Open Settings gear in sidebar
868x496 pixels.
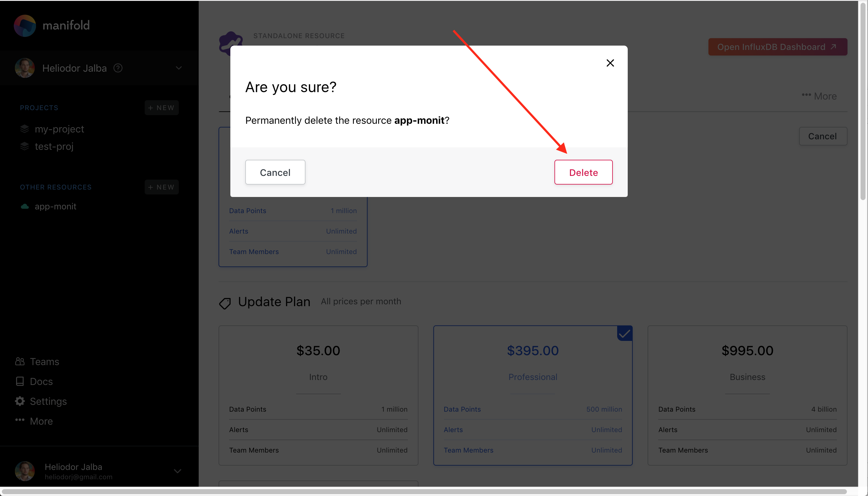(20, 401)
